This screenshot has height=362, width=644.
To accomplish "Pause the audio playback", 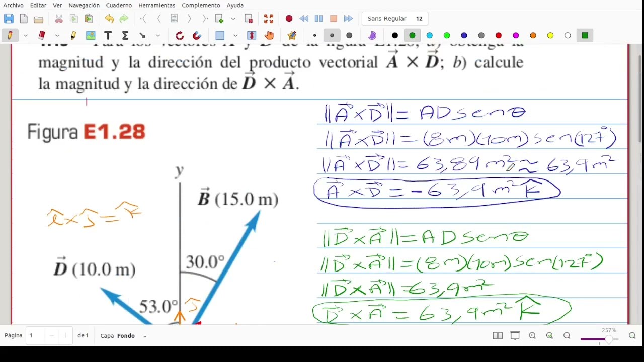I will pos(318,19).
